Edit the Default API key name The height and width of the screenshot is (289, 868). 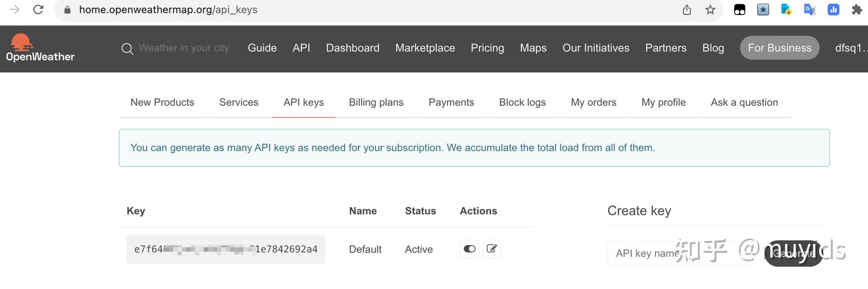pos(492,249)
